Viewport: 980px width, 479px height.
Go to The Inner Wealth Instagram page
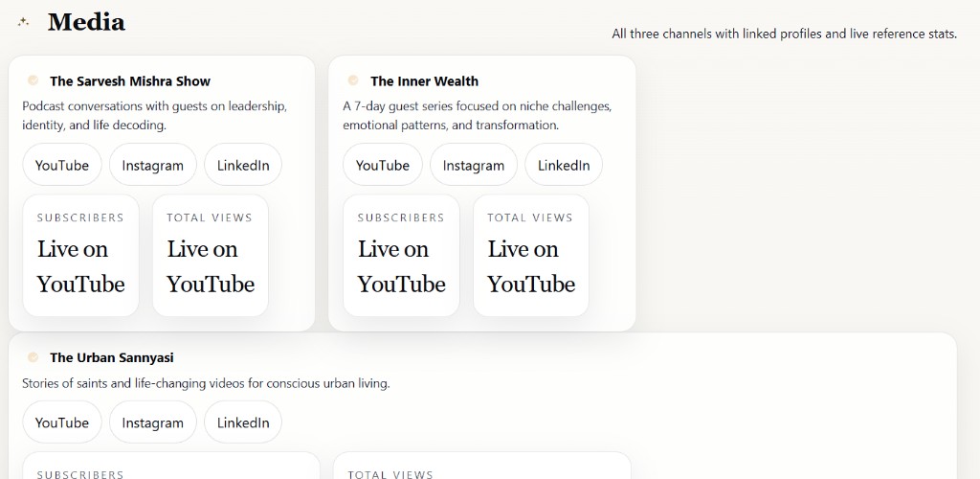(x=473, y=165)
